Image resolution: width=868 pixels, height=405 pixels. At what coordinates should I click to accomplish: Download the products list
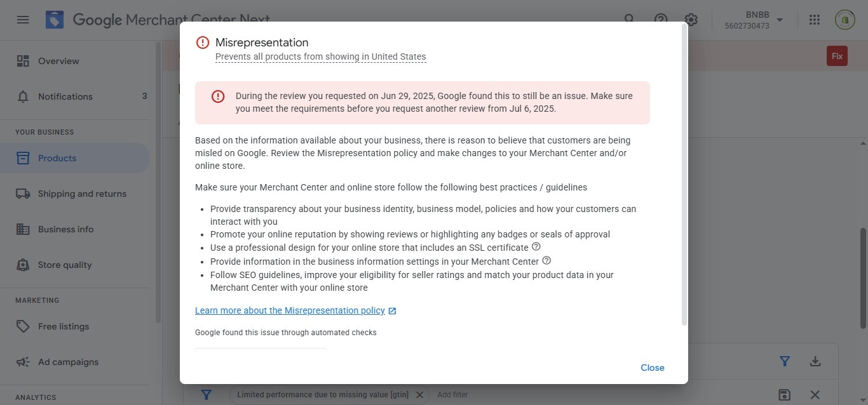pyautogui.click(x=815, y=361)
